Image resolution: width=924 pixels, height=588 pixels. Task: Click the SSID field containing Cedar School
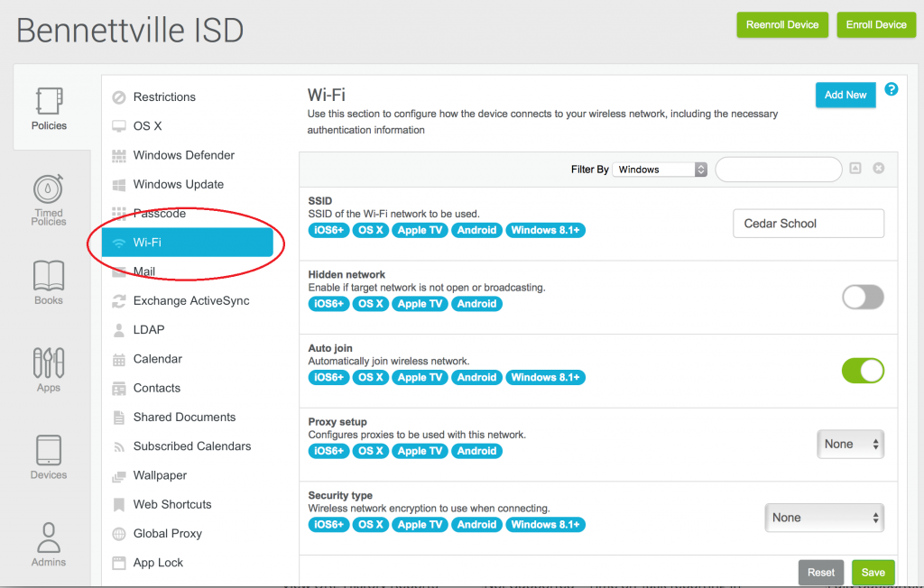point(808,224)
